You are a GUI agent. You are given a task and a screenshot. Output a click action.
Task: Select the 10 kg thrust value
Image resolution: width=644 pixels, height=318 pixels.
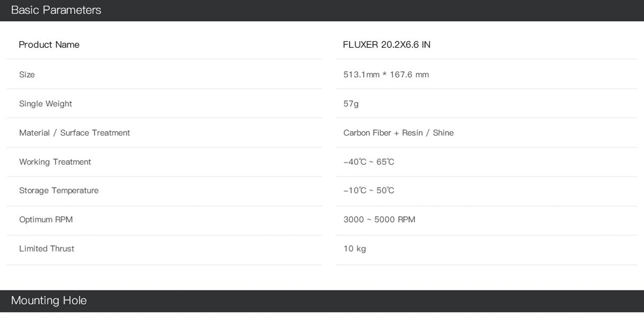coord(354,249)
